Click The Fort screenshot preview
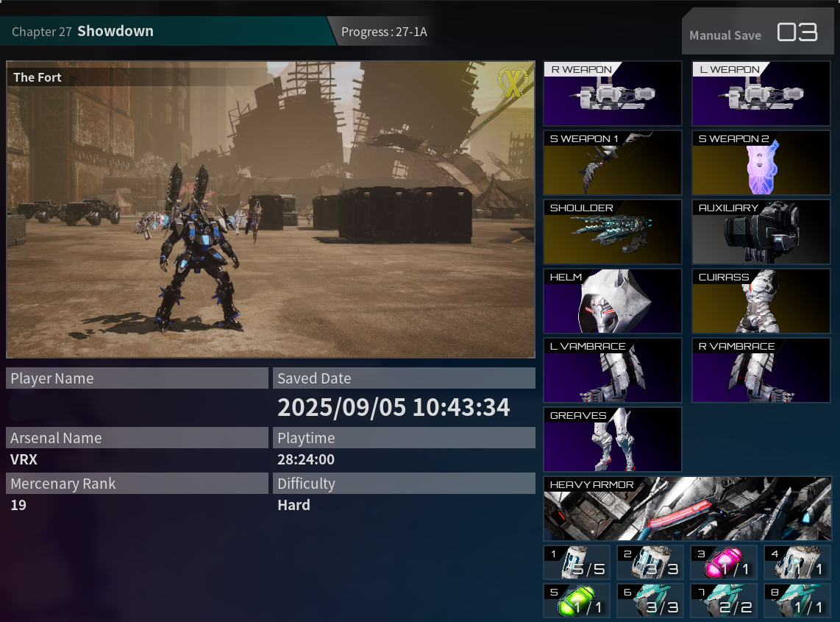Image resolution: width=840 pixels, height=622 pixels. [271, 209]
